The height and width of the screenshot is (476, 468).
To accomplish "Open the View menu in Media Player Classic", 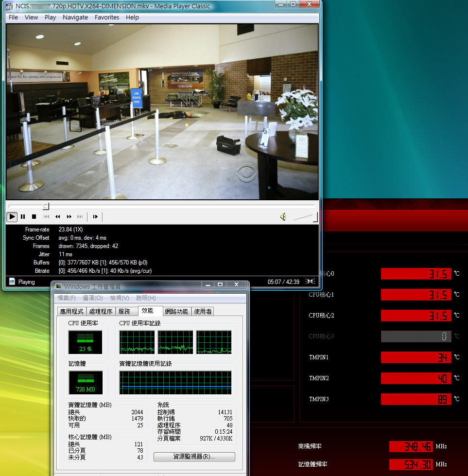I will [31, 18].
